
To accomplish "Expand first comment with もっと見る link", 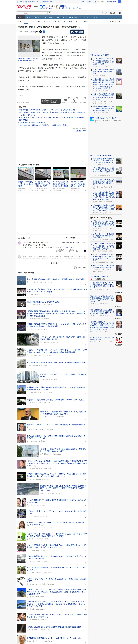I will point(70,247).
